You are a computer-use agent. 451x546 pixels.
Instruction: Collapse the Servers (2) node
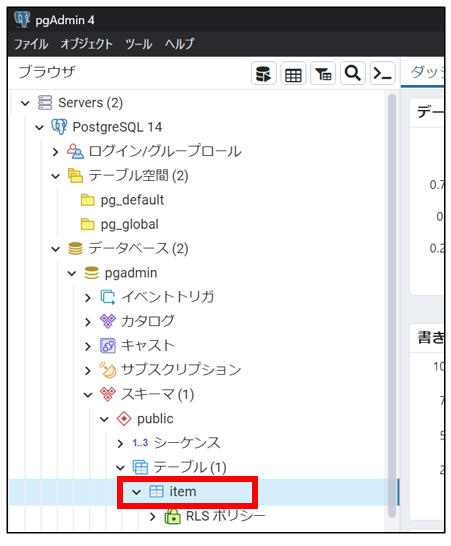point(25,103)
